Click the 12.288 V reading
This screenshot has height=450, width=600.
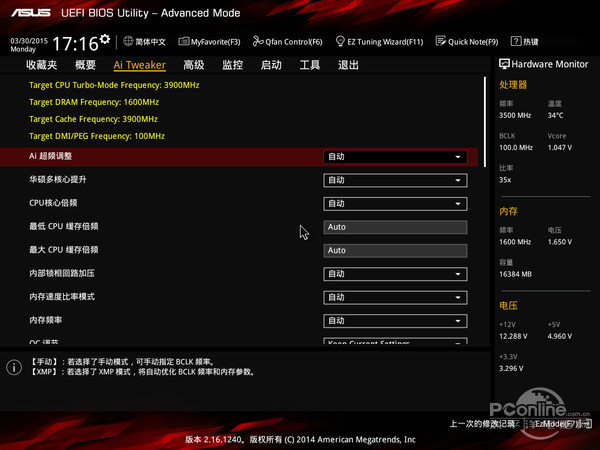coord(513,336)
